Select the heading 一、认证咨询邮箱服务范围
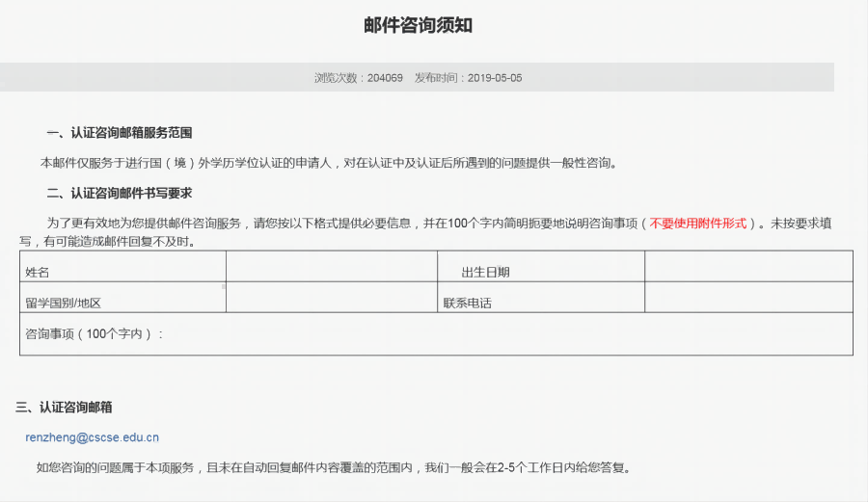868x502 pixels. click(125, 133)
